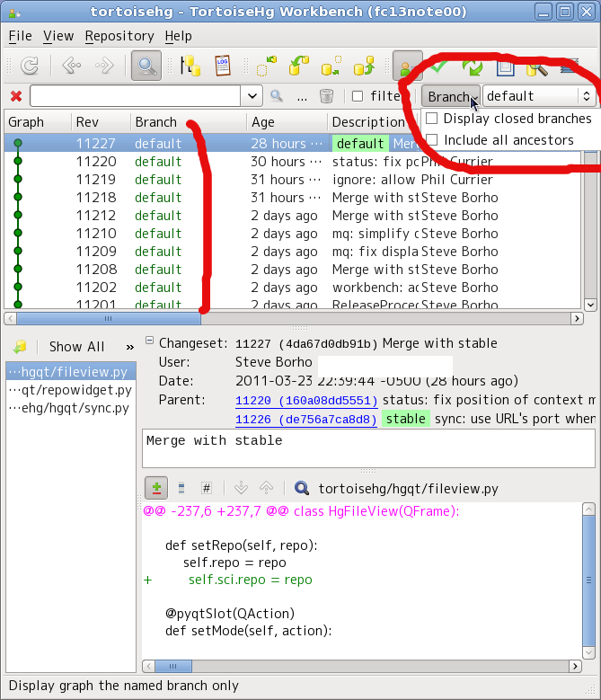Go back to previous revision
Screen dimensions: 601x700
click(71, 66)
